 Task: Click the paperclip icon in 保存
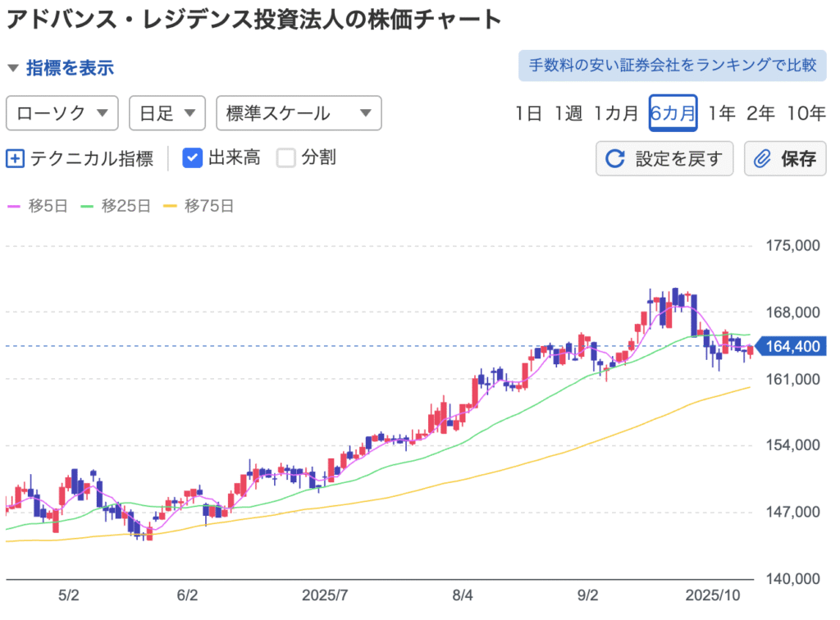point(763,158)
